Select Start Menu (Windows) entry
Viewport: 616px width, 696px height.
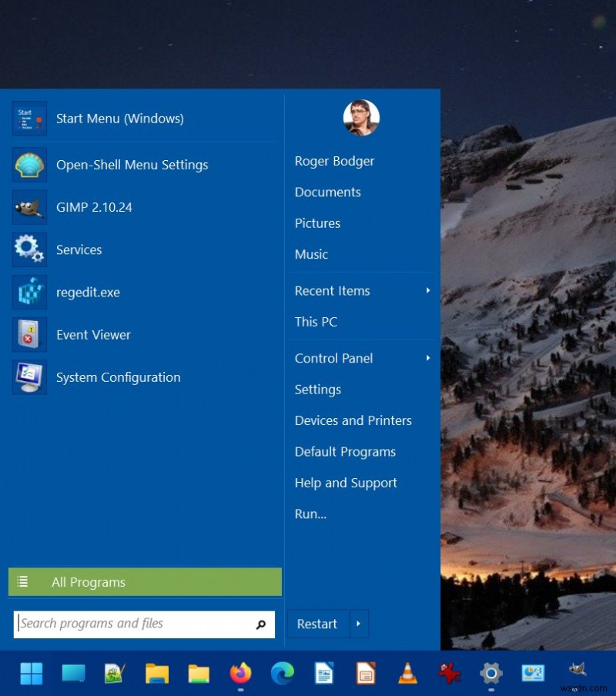pyautogui.click(x=119, y=119)
